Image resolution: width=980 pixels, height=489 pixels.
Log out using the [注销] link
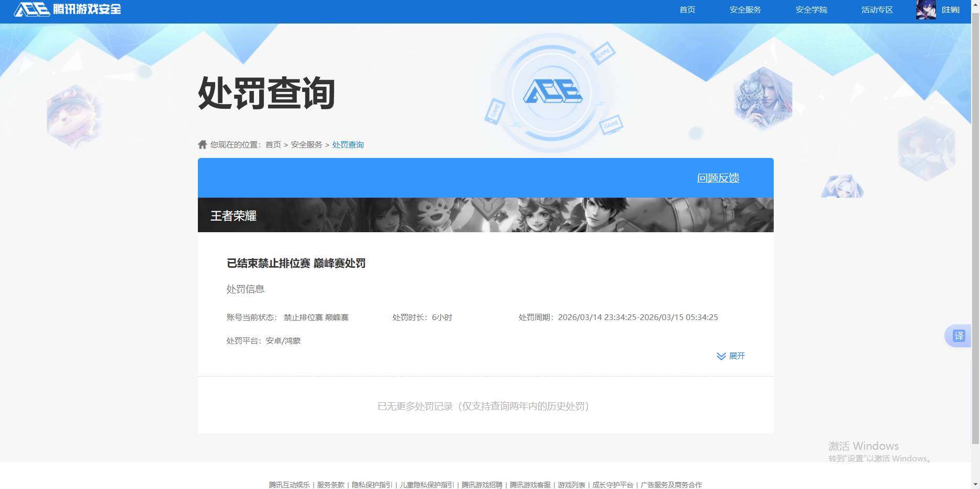click(x=950, y=9)
